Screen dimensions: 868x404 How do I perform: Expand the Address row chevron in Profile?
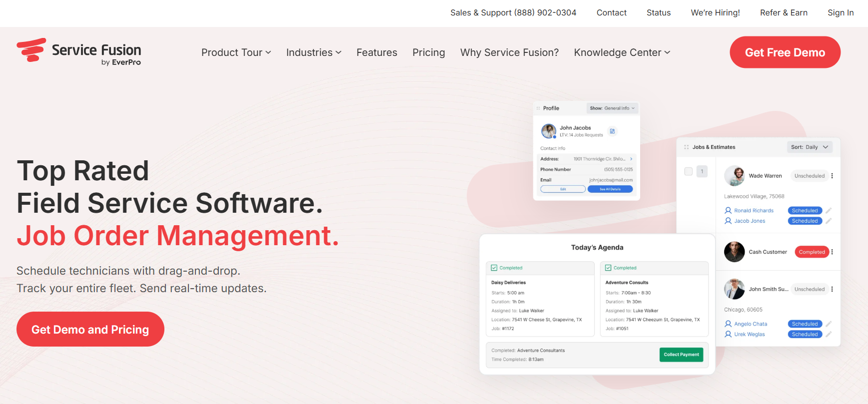point(631,159)
